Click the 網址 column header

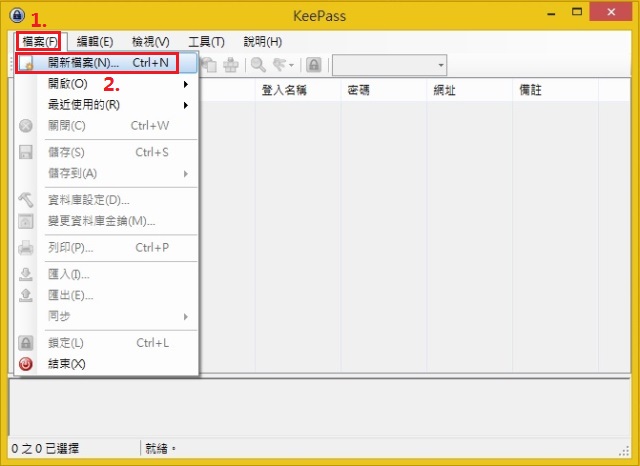pyautogui.click(x=469, y=90)
